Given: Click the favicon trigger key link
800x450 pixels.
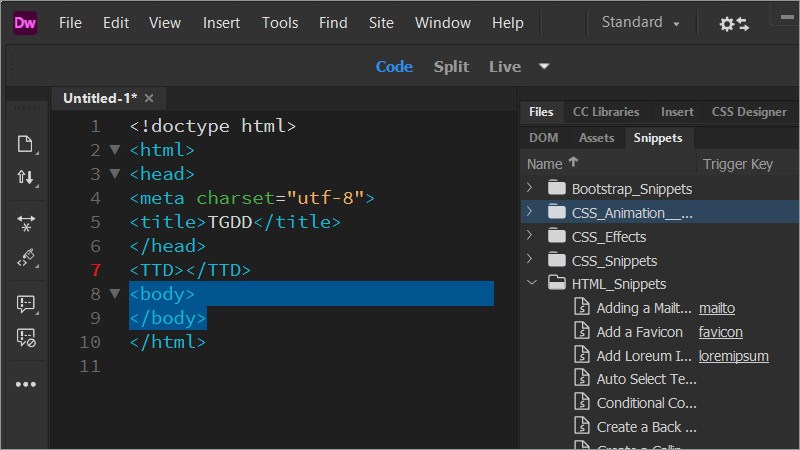Looking at the screenshot, I should tap(720, 332).
